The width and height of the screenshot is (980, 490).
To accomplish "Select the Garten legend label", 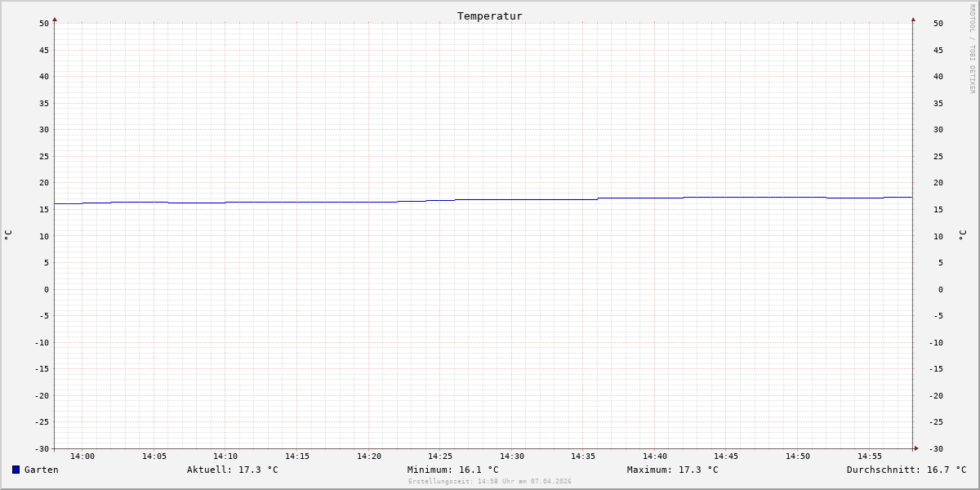I will point(42,470).
